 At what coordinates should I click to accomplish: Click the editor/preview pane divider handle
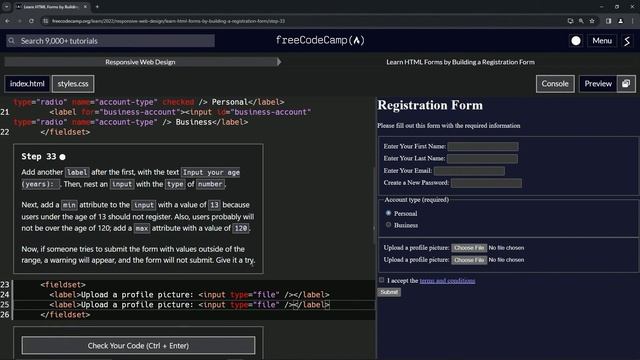pos(374,229)
